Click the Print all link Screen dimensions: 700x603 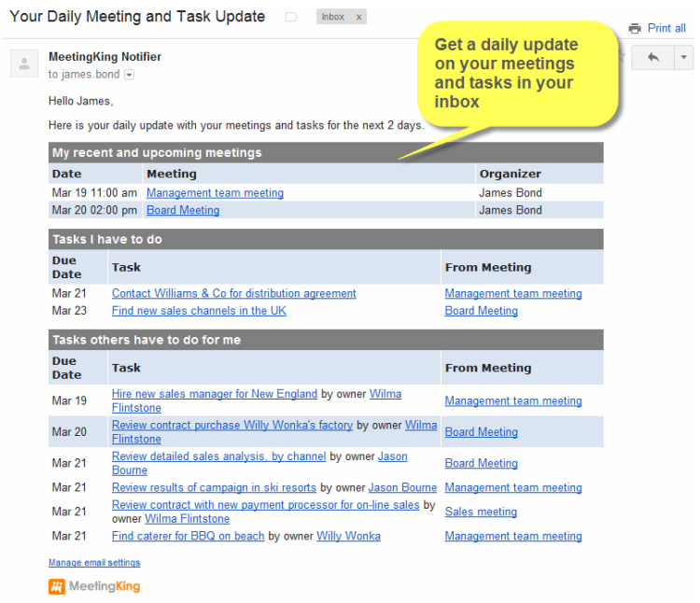pyautogui.click(x=666, y=28)
